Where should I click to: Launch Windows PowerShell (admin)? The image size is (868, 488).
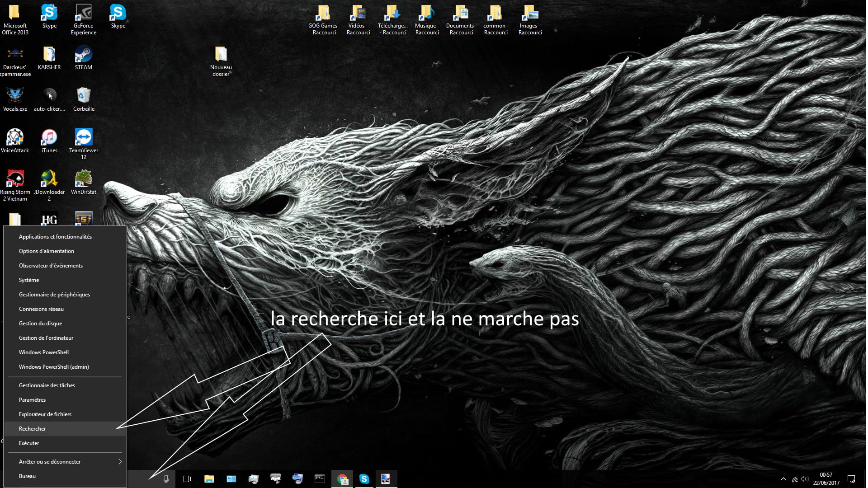(x=65, y=367)
